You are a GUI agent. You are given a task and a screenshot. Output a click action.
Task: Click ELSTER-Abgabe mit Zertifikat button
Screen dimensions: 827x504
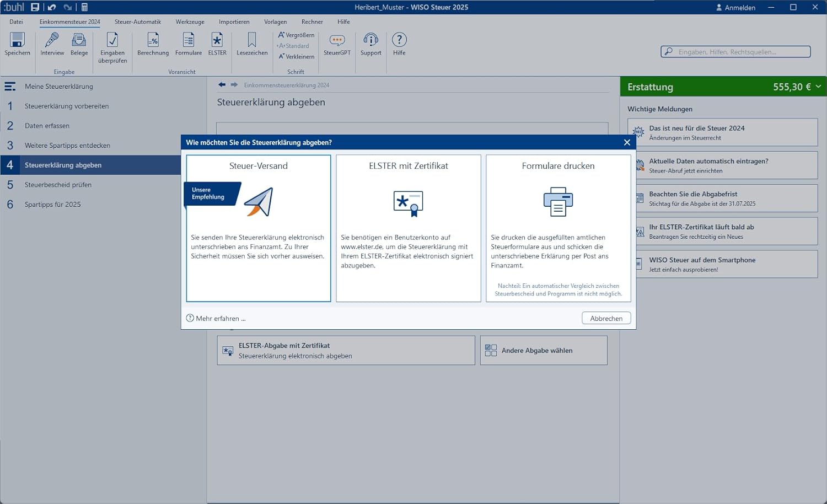tap(346, 351)
